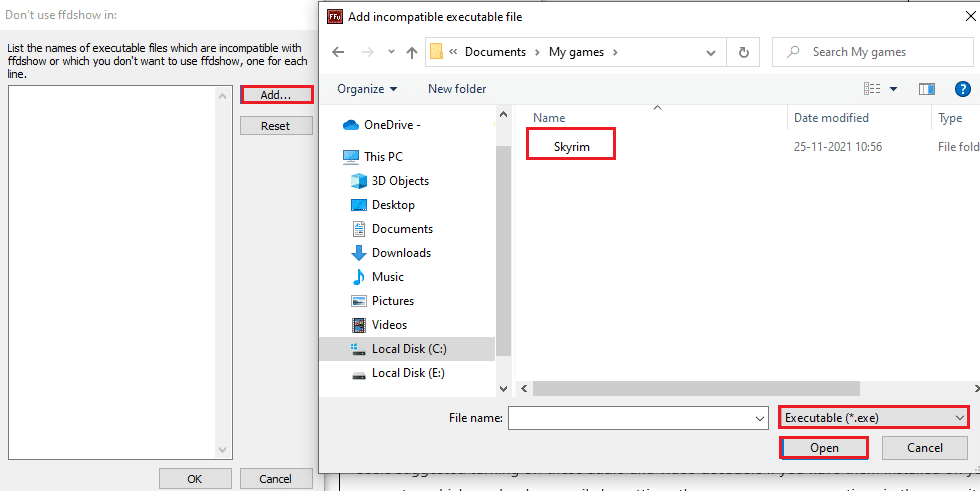Screen dimensions: 980x491
Task: Click the Back arrow in file dialog
Action: pos(338,52)
